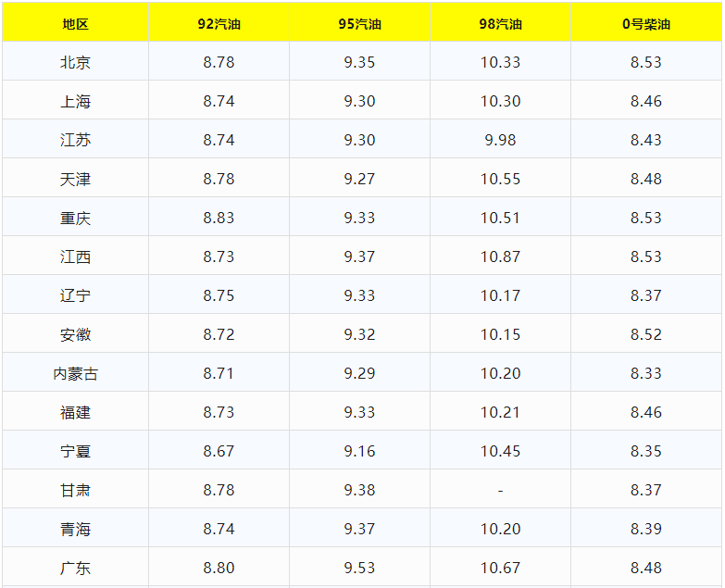
Task: Click 安徽's 95汽油 price 9.32
Action: (360, 334)
